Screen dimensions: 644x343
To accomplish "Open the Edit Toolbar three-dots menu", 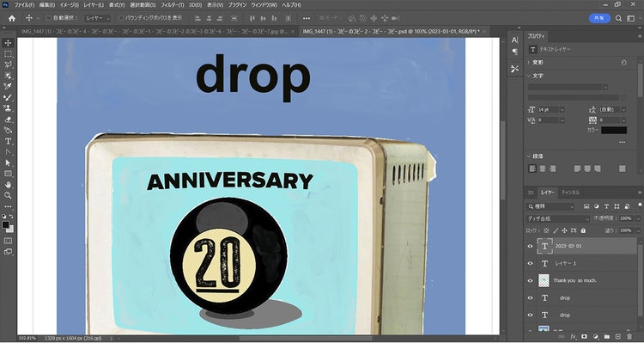I will tap(8, 206).
